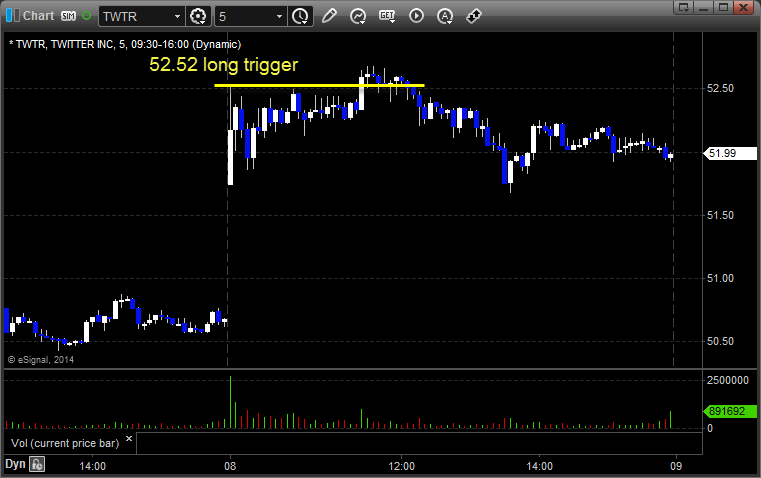Open the studies chart-line icon menu
Viewport: 761px width, 478px height.
tap(358, 16)
